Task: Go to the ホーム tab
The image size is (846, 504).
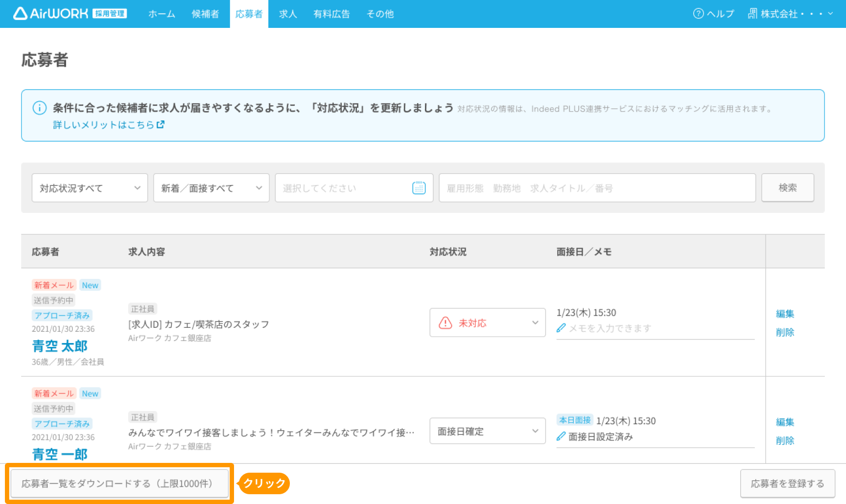Action: 162,14
